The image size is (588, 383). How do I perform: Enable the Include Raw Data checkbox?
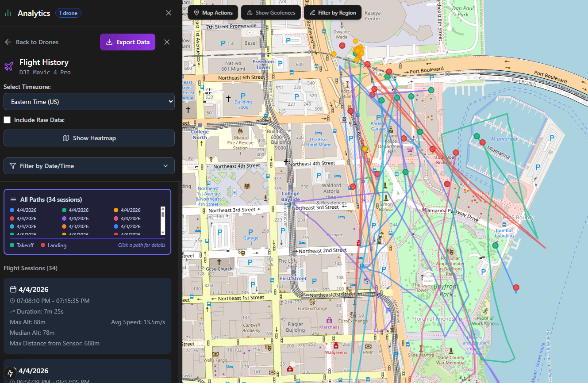click(7, 120)
